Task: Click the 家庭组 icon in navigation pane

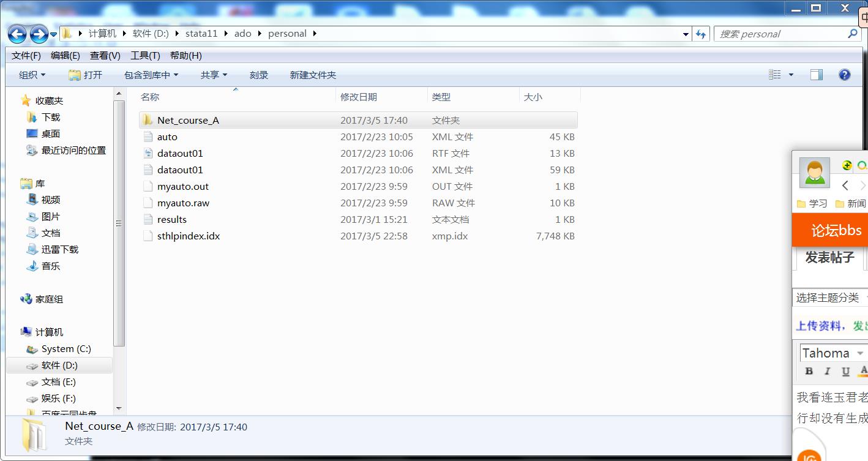Action: click(26, 299)
